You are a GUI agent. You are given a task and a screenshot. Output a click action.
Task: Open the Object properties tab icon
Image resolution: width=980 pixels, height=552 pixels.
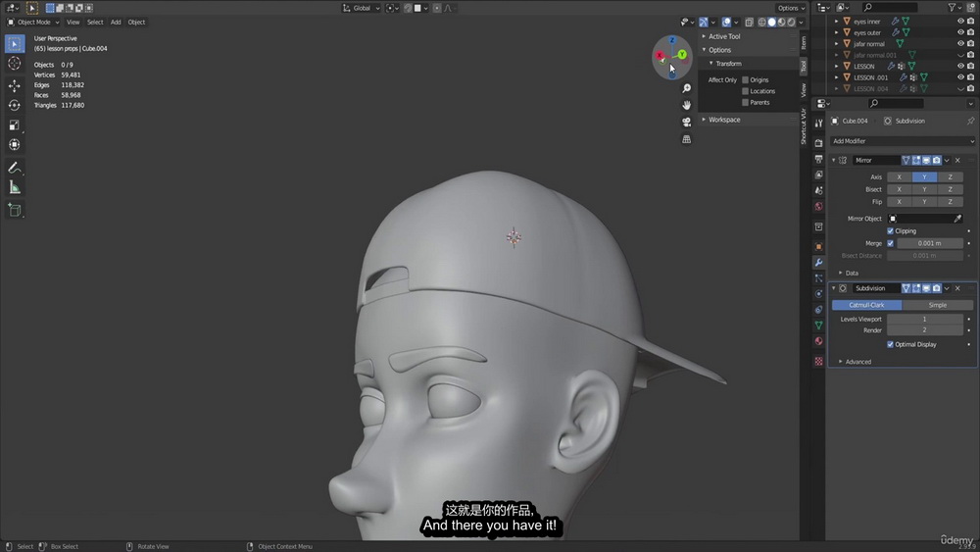818,246
